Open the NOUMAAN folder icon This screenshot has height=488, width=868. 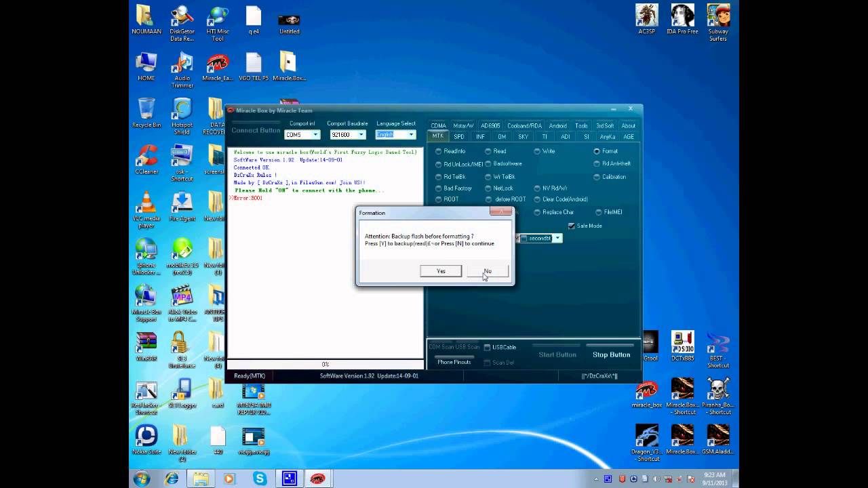coord(146,20)
